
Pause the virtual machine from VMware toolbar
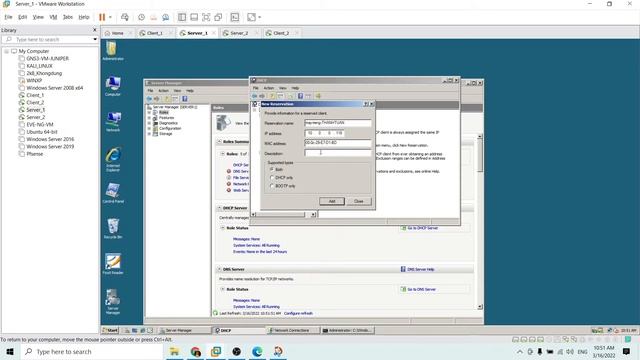(102, 17)
